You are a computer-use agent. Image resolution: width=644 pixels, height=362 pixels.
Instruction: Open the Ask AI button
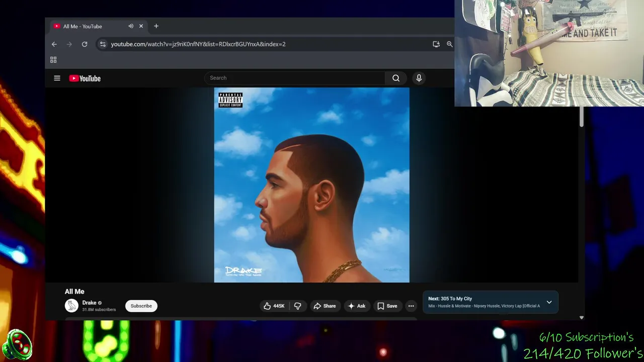[356, 306]
